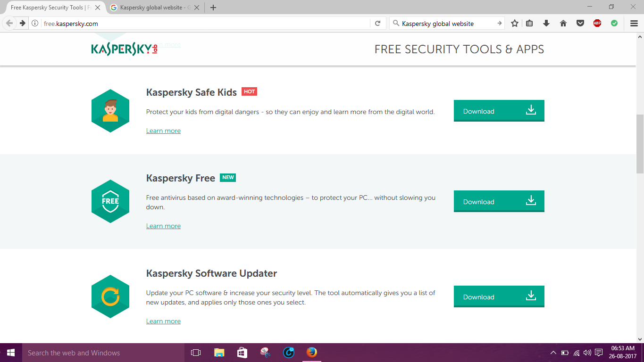
Task: Open the volume control in the tray
Action: click(587, 353)
